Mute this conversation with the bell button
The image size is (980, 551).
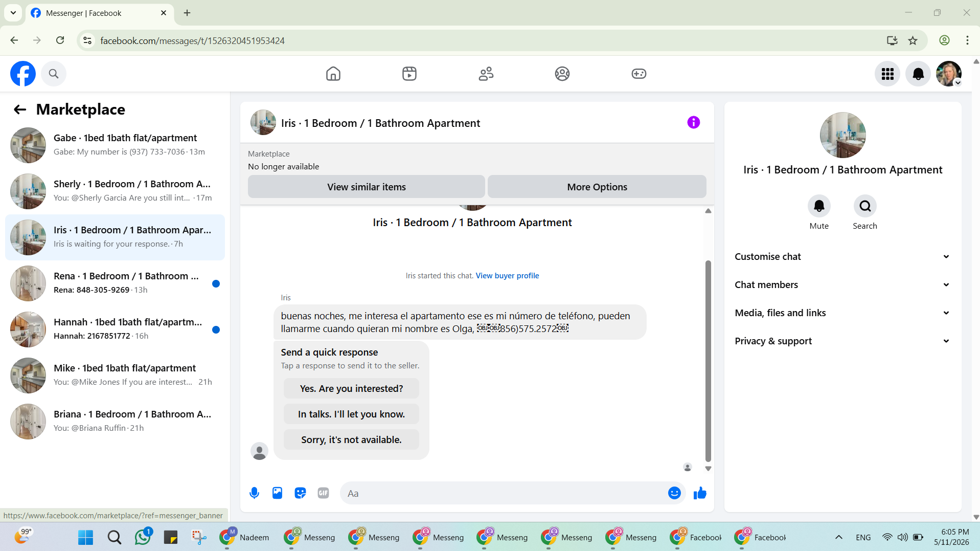[819, 206]
